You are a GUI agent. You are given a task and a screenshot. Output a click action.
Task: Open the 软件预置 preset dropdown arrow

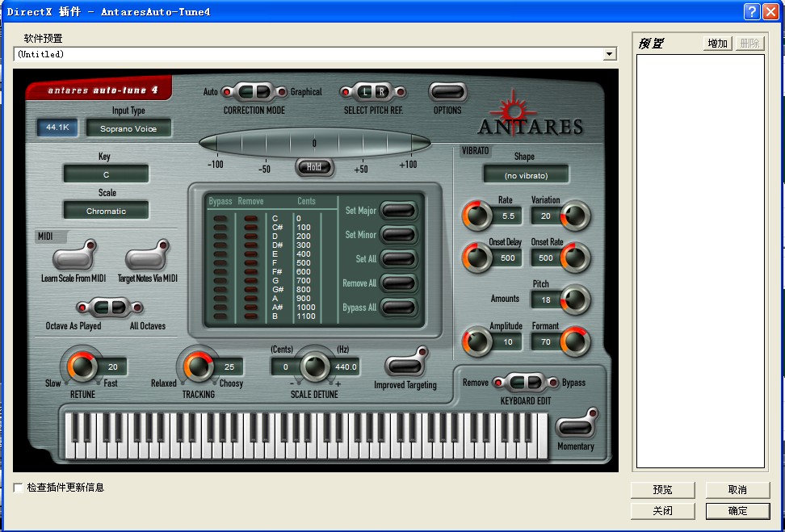pyautogui.click(x=609, y=54)
